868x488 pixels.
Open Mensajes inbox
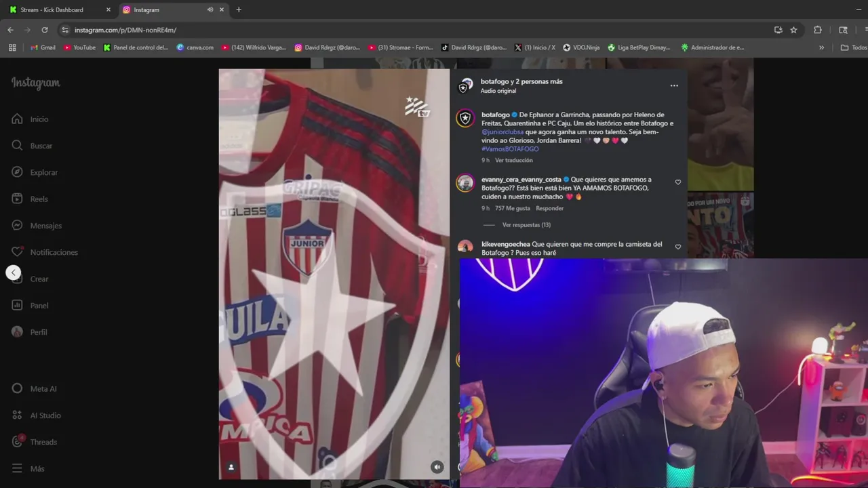pos(37,226)
